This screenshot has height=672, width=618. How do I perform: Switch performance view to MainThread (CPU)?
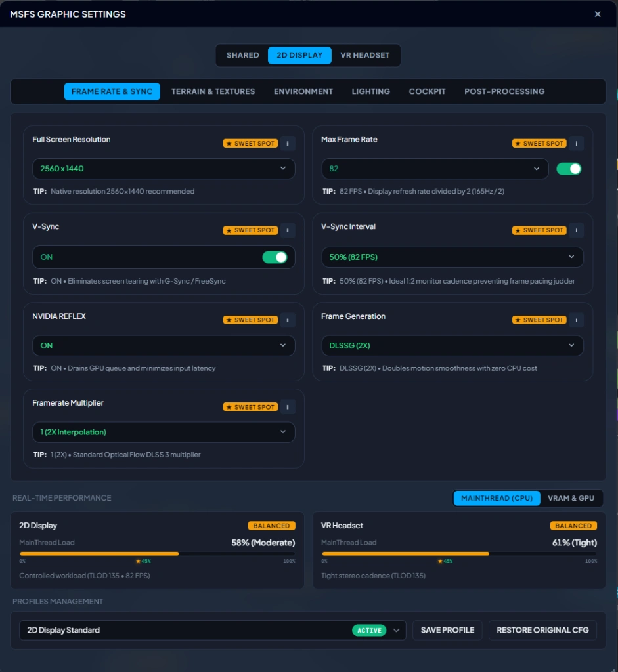tap(497, 498)
